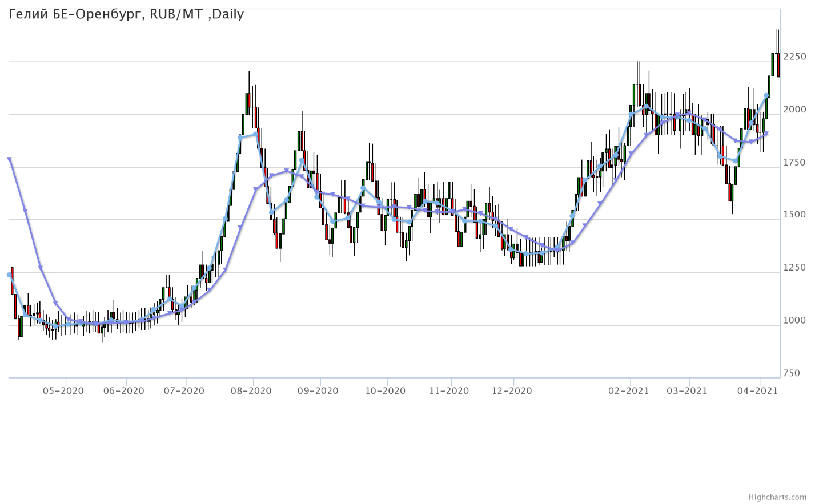The height and width of the screenshot is (504, 815).
Task: Choose the 11-2020 x-axis label
Action: pyautogui.click(x=449, y=391)
